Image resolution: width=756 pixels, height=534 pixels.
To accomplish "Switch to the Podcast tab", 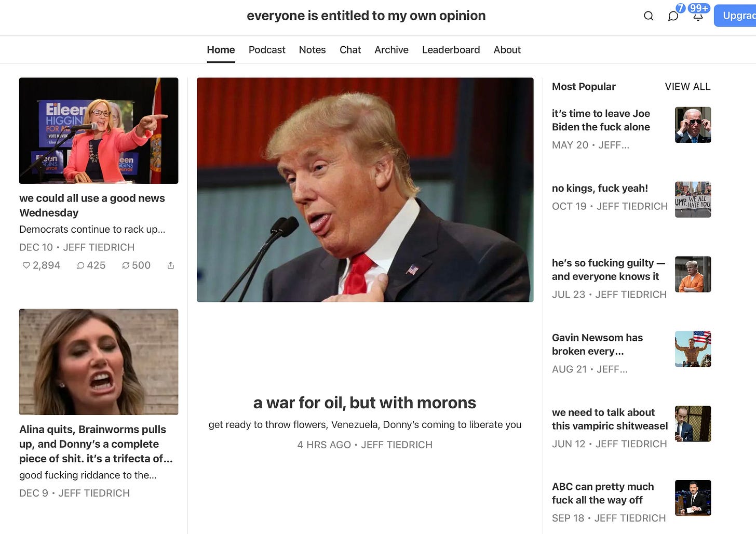I will click(267, 50).
